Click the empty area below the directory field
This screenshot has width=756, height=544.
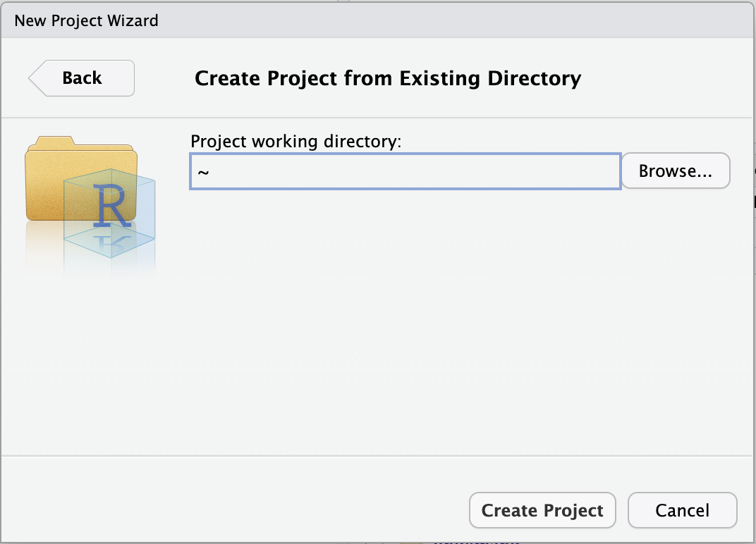pos(423,317)
